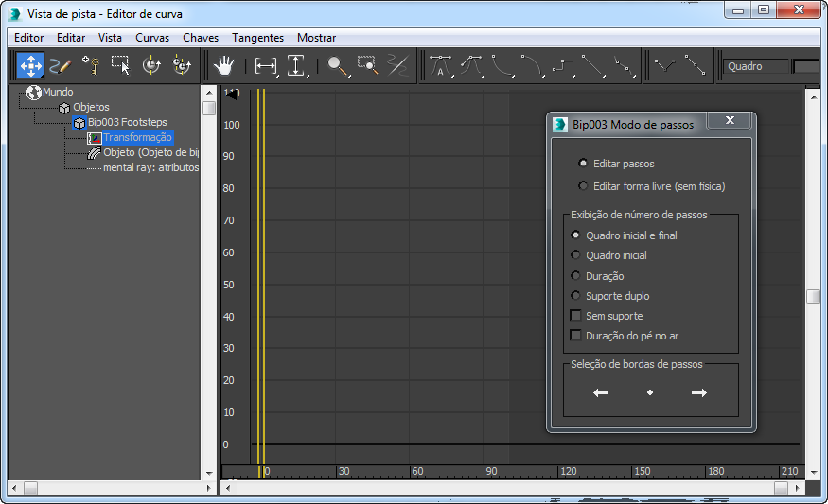Open the Curvas menu
Viewport: 828px width, 504px height.
click(152, 38)
